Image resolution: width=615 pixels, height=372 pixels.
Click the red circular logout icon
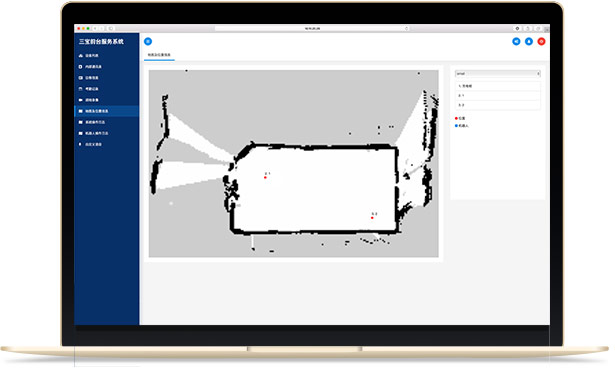point(542,42)
